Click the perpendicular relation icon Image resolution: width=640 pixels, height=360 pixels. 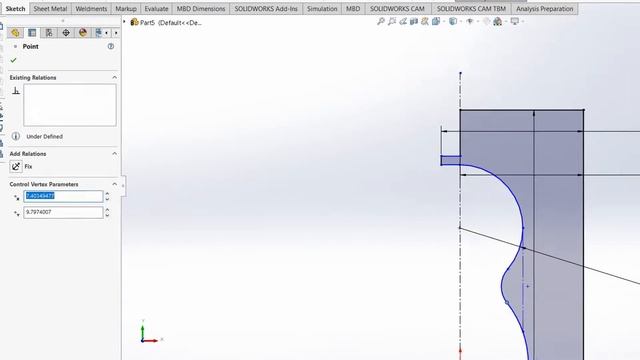pos(16,91)
